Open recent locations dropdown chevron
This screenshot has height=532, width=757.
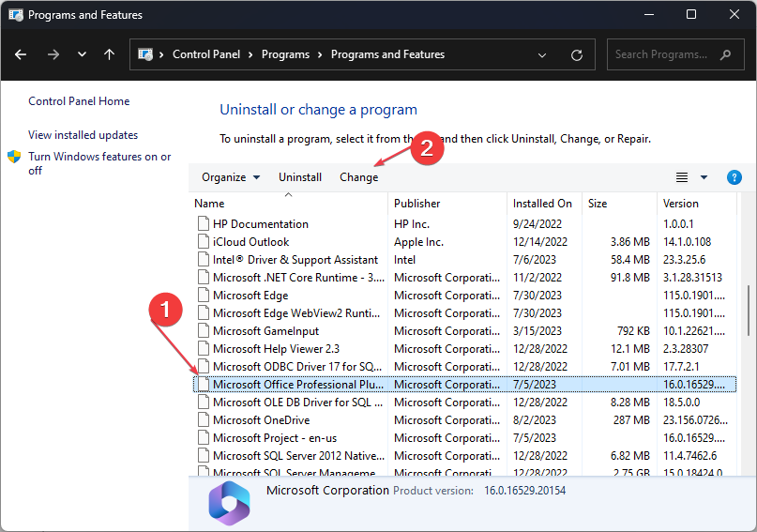(x=81, y=54)
